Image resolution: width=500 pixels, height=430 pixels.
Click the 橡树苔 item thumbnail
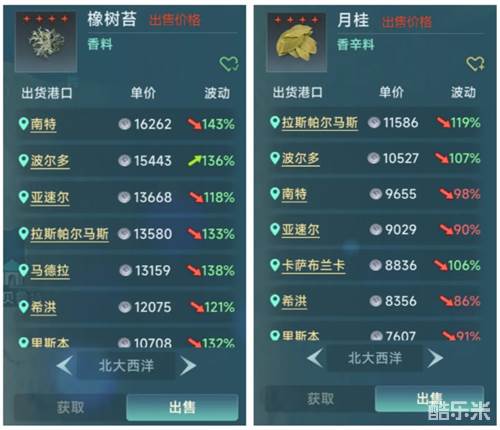(x=46, y=42)
